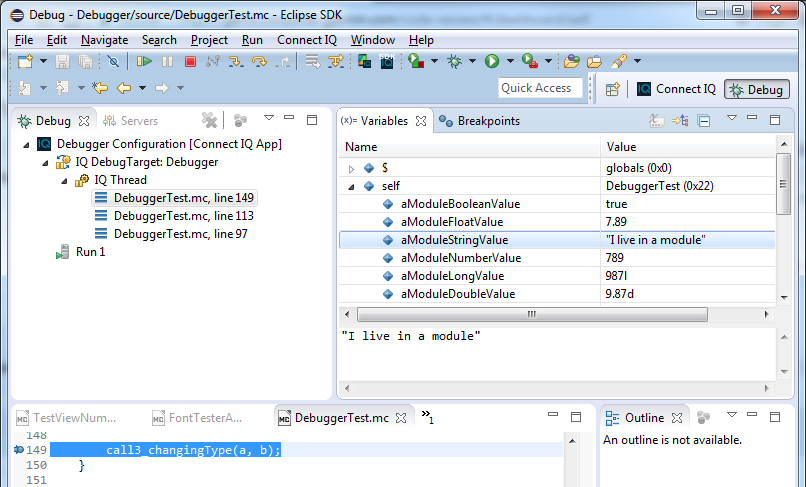806x487 pixels.
Task: Go to Last Edit Location icon
Action: [100, 88]
